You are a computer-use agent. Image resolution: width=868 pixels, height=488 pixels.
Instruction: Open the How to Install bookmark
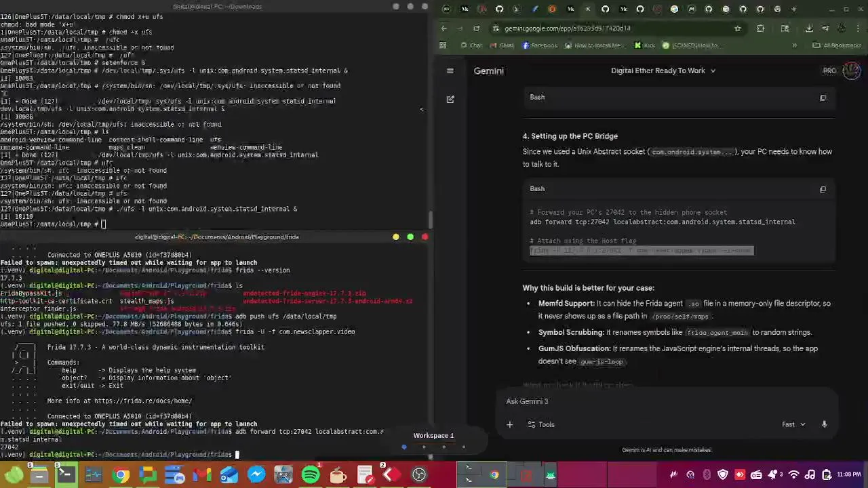click(x=595, y=45)
